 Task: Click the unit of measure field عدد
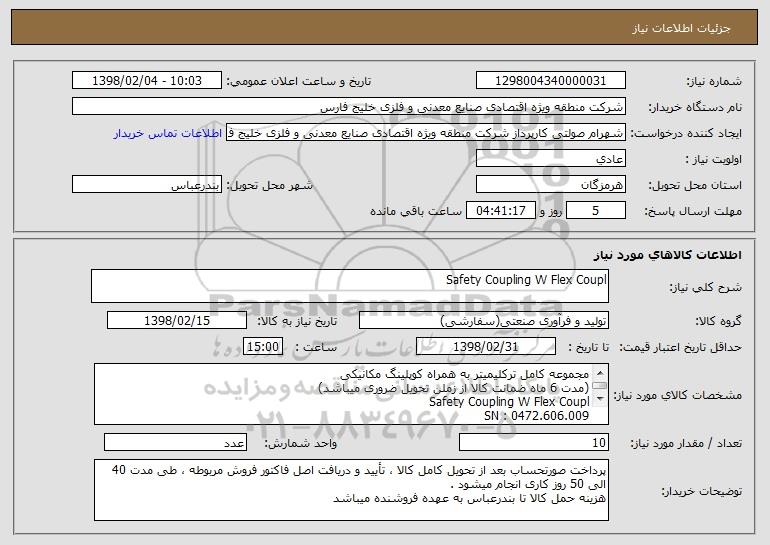click(175, 442)
